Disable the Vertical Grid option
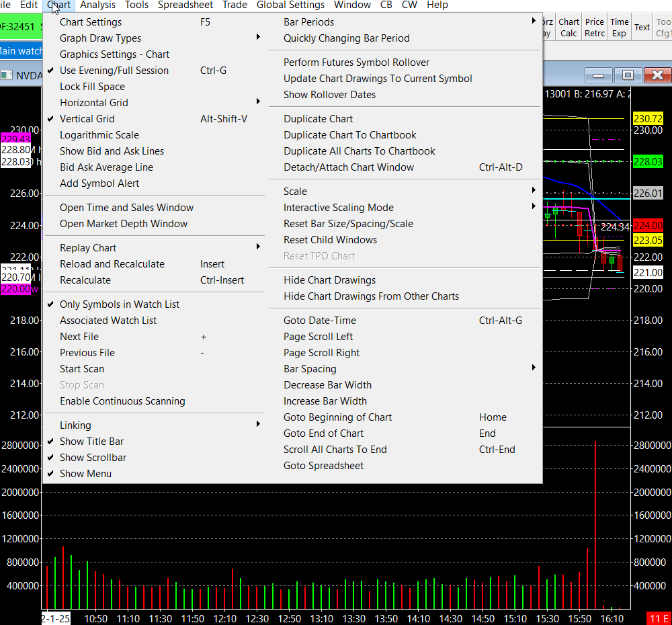 87,119
